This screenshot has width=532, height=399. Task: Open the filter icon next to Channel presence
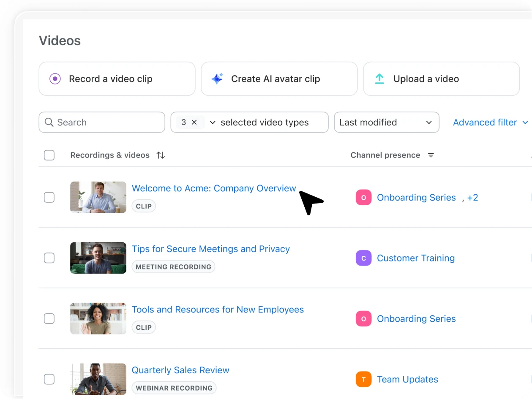(431, 155)
